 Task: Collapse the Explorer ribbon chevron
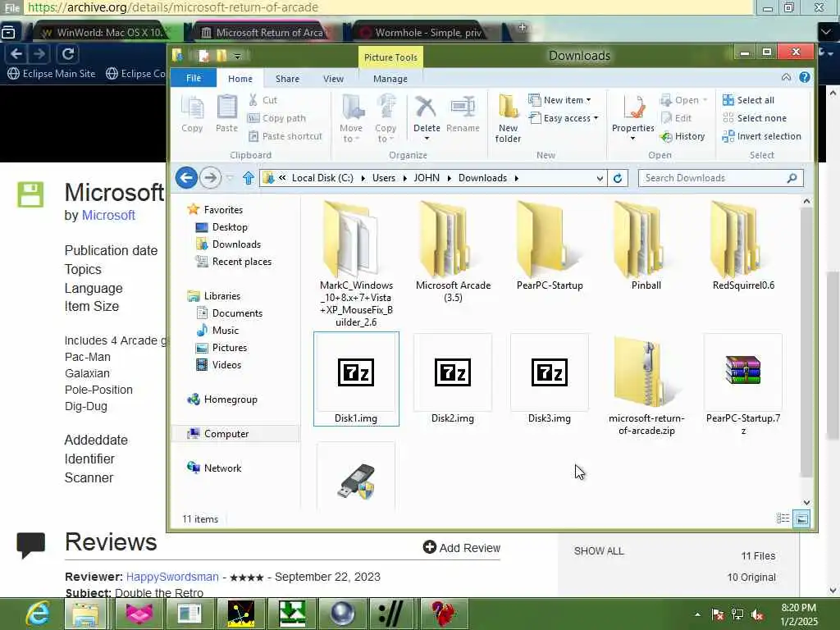[786, 77]
